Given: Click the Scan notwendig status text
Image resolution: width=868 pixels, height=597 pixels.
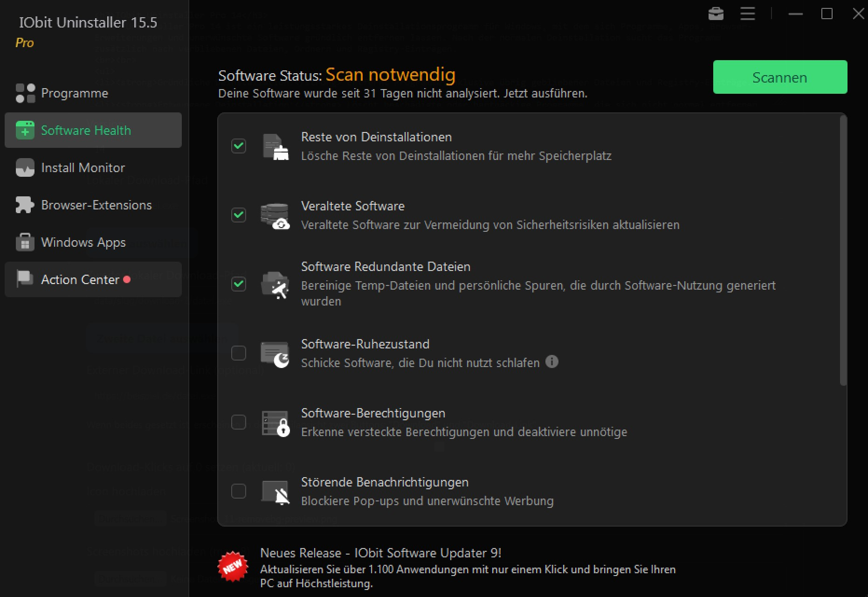Looking at the screenshot, I should click(390, 75).
